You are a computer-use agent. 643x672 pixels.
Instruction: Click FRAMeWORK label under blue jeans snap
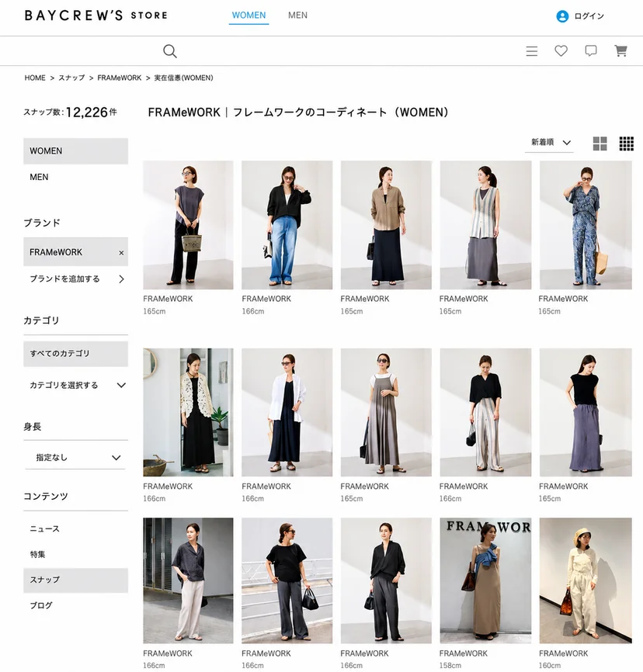[266, 299]
